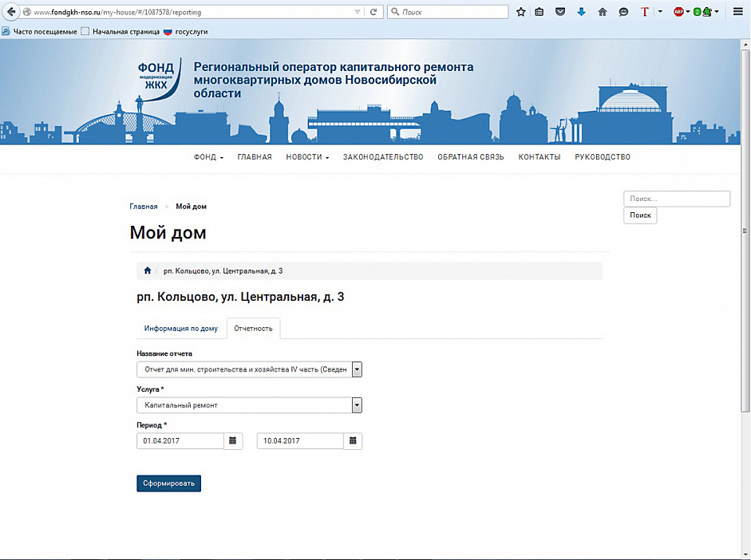Click the site search Поиск... input field
Image resolution: width=751 pixels, height=560 pixels.
677,199
